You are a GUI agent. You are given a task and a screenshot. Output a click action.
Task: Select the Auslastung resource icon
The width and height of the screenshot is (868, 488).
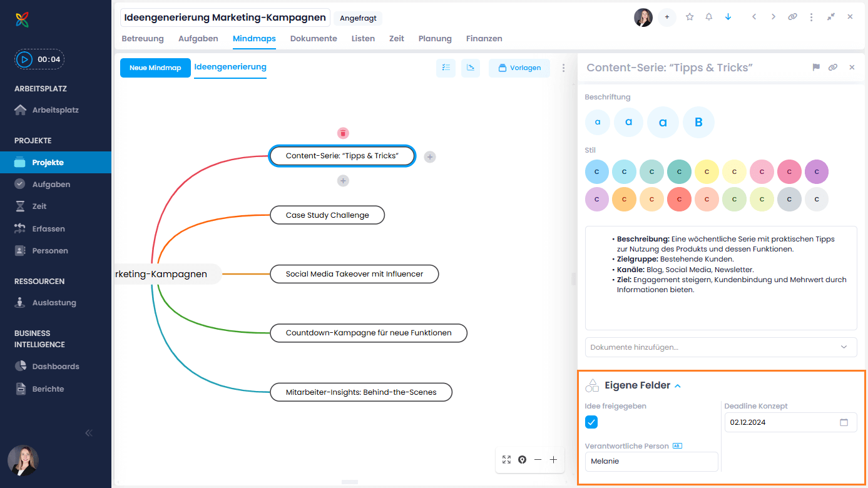(x=21, y=302)
